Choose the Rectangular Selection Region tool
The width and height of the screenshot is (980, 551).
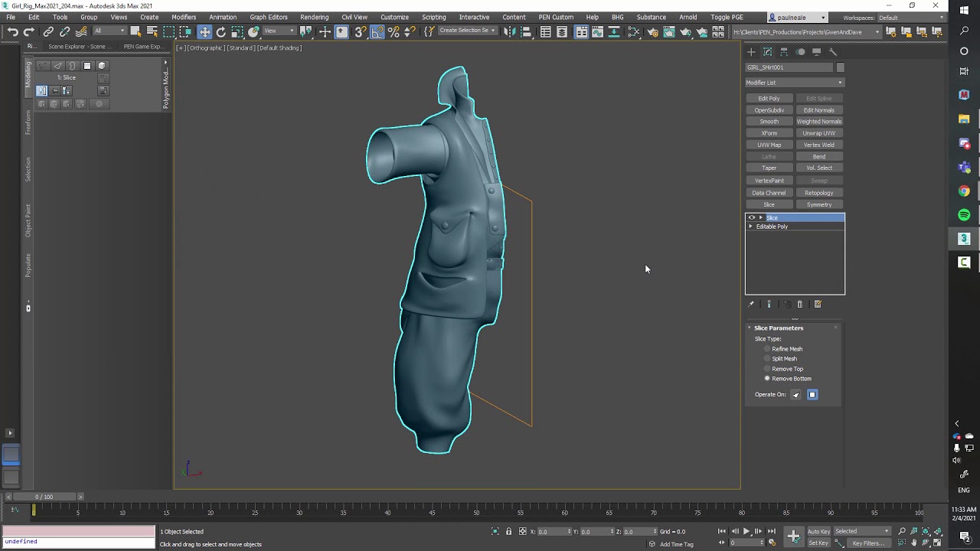click(169, 31)
